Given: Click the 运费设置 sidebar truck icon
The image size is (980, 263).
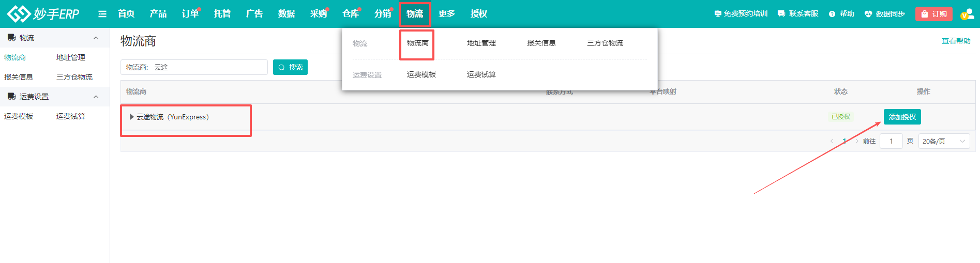Looking at the screenshot, I should [x=11, y=97].
